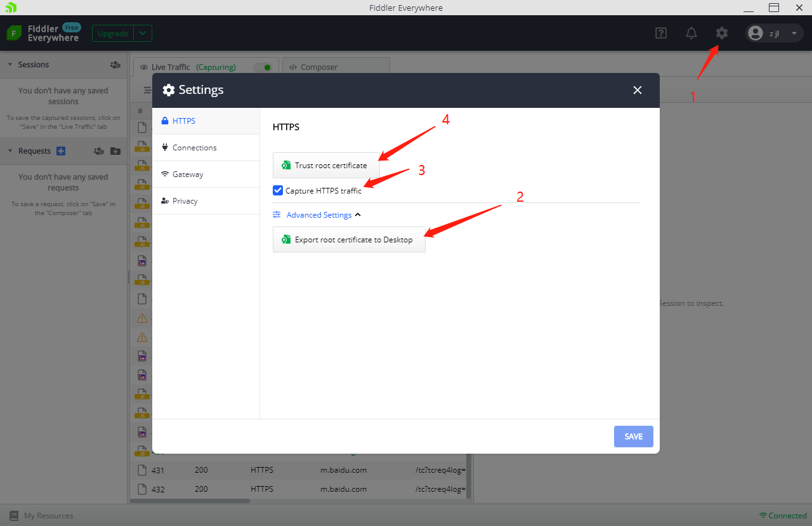Screen dimensions: 812x526
Task: Click the share sessions people icon
Action: 115,65
